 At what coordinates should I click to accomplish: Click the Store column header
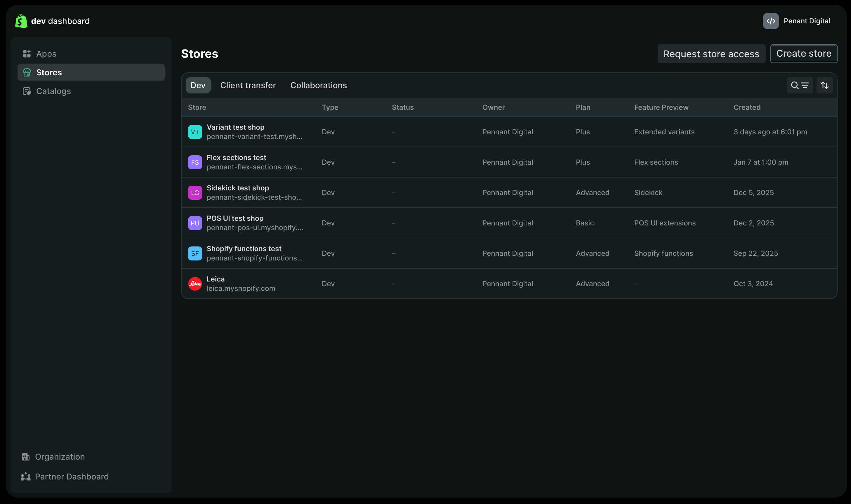coord(197,107)
